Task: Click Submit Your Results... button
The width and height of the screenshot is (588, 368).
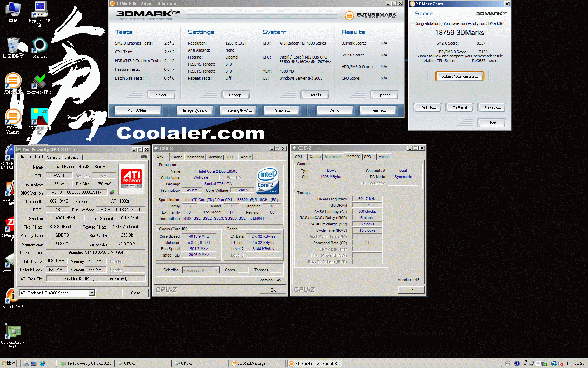Action: (460, 76)
